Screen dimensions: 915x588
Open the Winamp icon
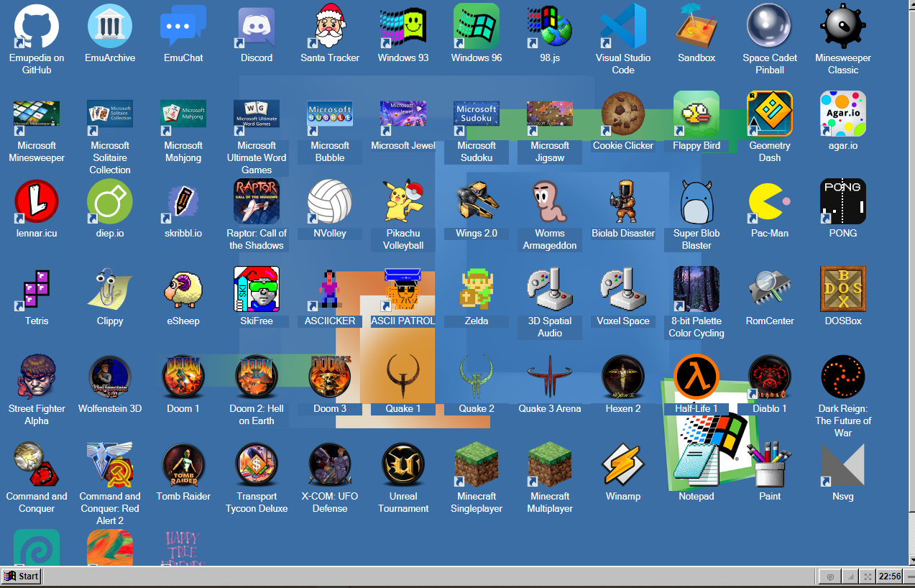623,464
